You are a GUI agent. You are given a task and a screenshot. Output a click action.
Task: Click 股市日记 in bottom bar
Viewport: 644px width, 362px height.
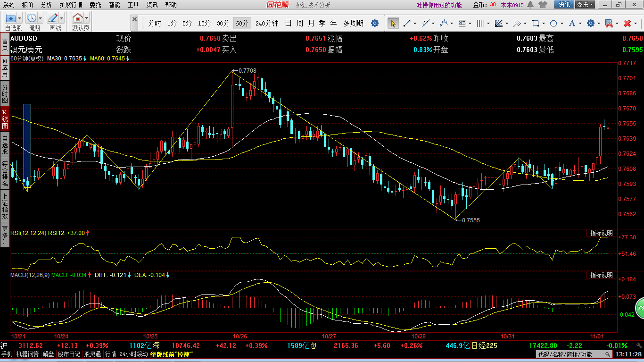[69, 354]
